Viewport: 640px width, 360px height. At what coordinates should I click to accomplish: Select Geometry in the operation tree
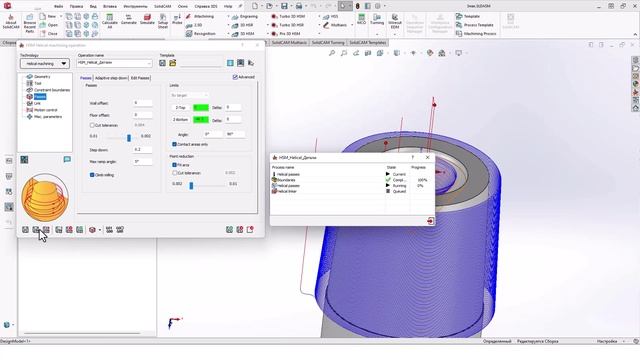42,77
